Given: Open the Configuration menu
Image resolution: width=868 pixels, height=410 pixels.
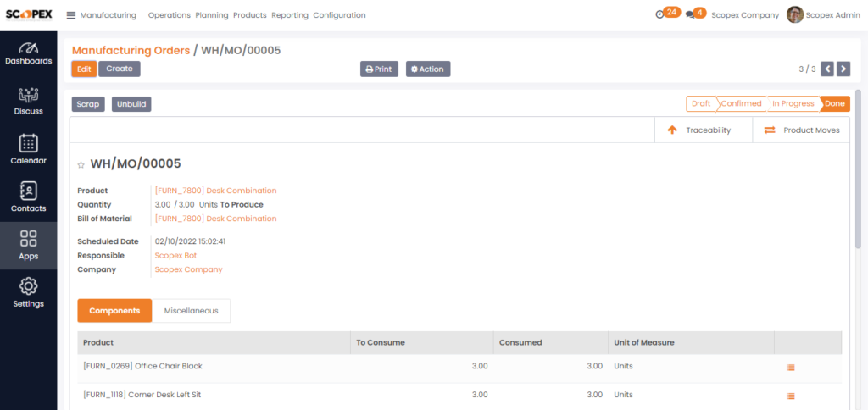Looking at the screenshot, I should (x=339, y=15).
